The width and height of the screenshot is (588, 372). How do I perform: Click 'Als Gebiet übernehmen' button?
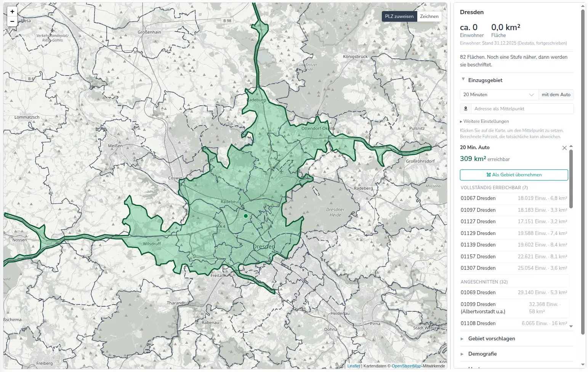pos(514,175)
